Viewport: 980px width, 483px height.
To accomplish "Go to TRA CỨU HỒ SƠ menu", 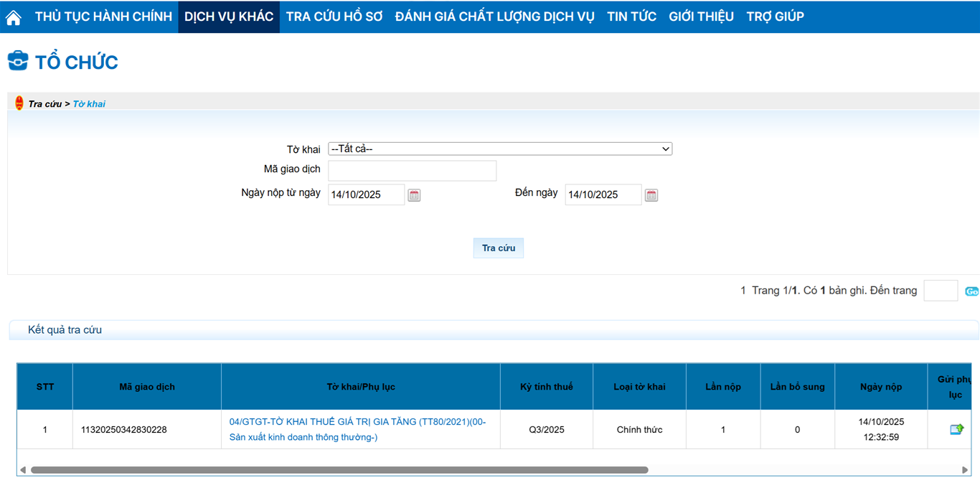I will [x=334, y=17].
